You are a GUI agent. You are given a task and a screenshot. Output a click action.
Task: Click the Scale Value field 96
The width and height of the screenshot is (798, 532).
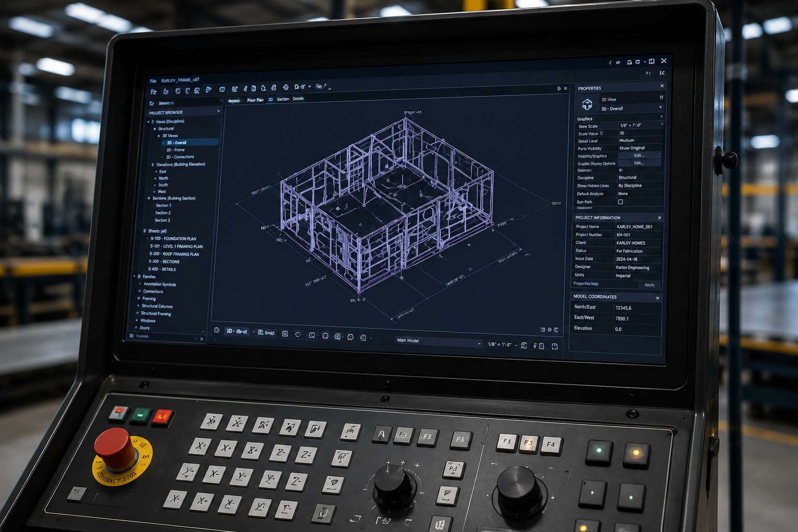[x=640, y=133]
